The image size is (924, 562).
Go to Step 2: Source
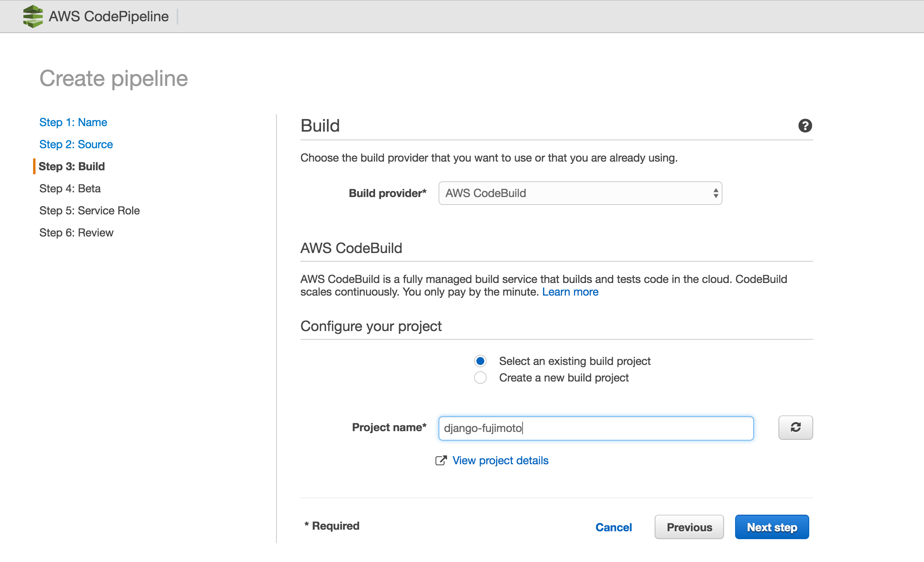[76, 144]
